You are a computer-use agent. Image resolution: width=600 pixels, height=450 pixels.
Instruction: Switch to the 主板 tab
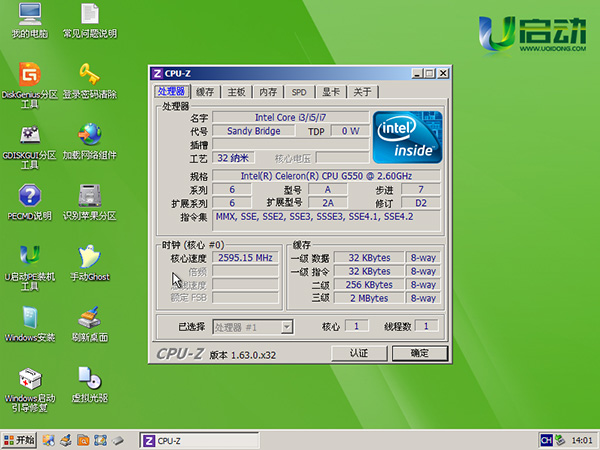(x=236, y=92)
